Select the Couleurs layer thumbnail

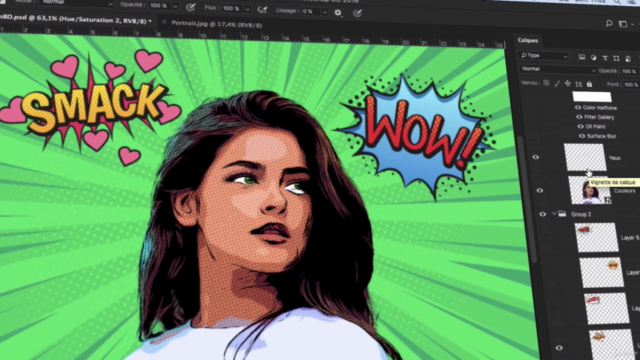point(589,190)
